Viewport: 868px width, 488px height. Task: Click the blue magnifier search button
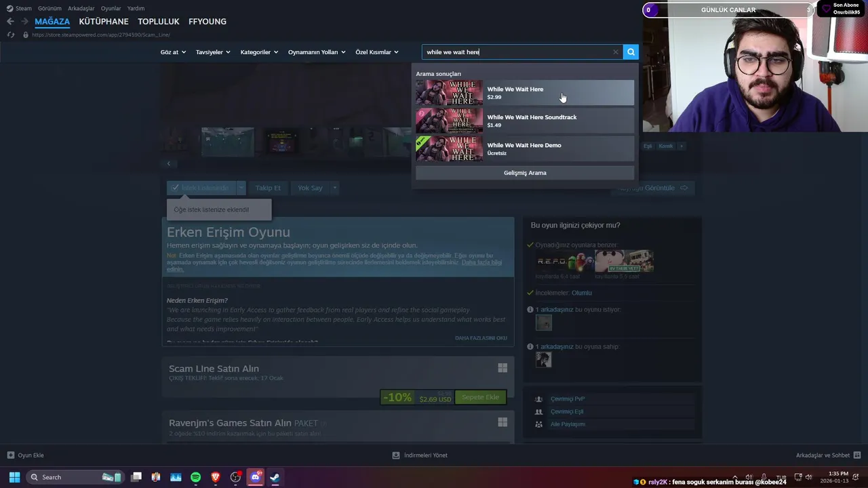[631, 52]
